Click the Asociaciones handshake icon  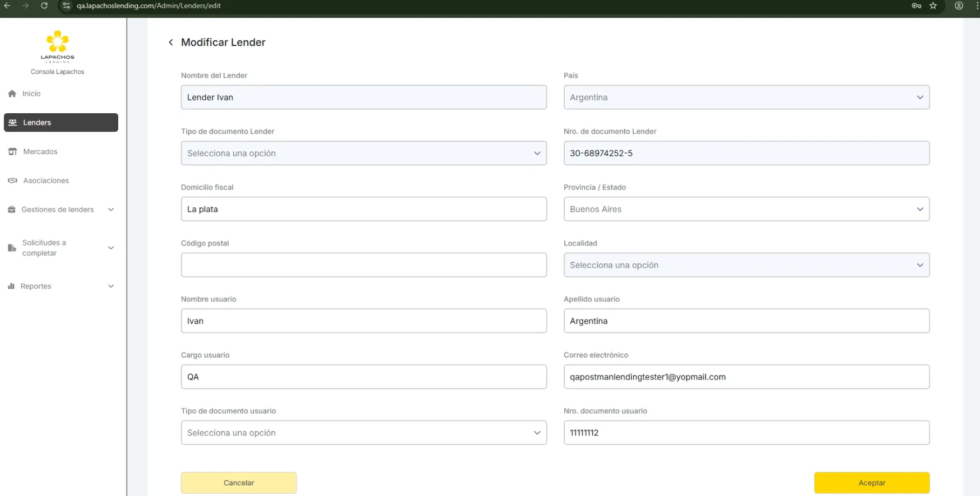click(12, 180)
